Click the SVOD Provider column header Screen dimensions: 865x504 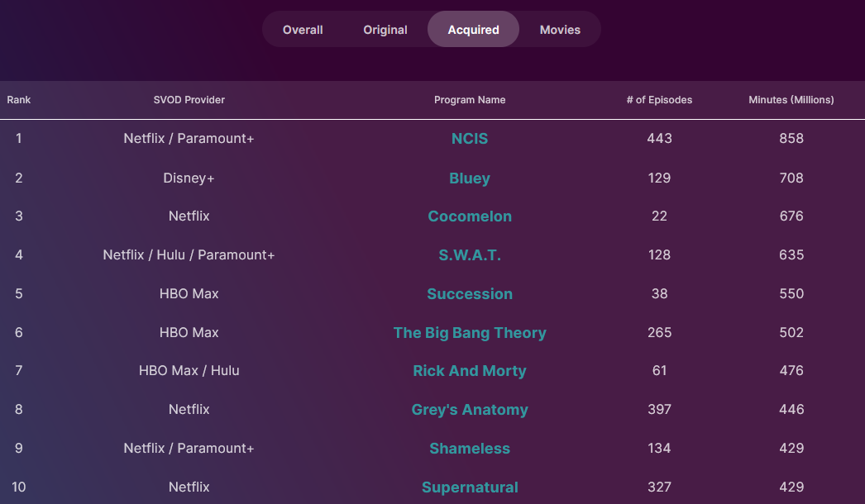coord(189,100)
